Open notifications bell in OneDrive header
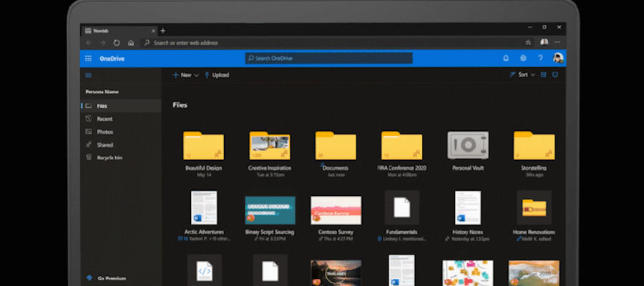 click(506, 58)
